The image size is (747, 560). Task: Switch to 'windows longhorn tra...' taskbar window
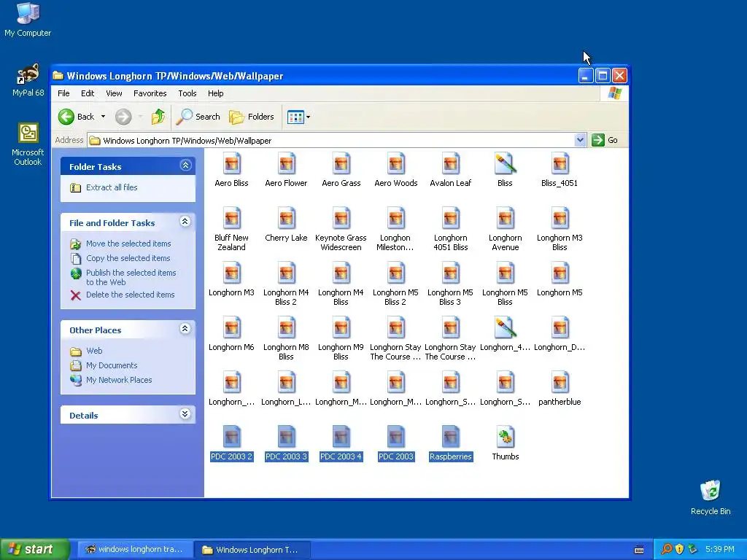click(135, 550)
